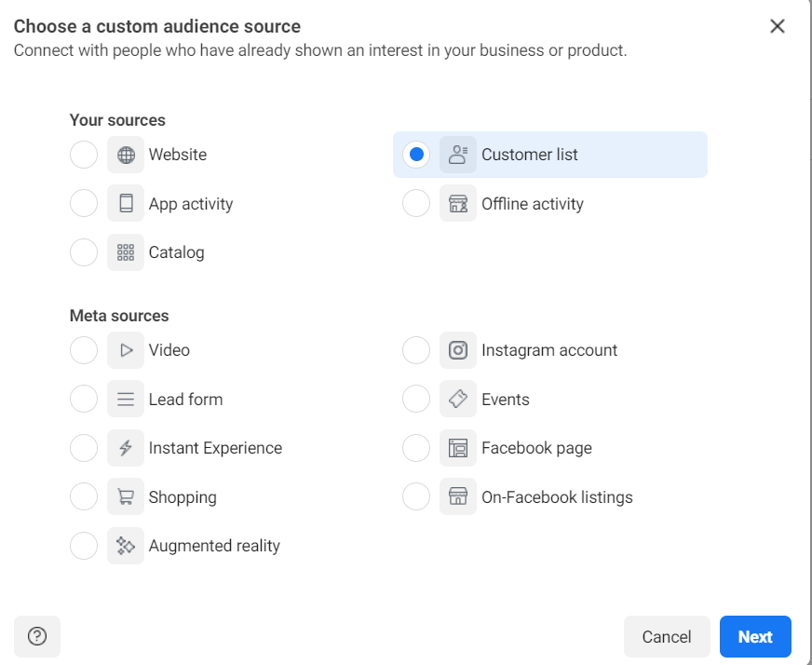
Task: Select the Augmented reality radio button
Action: [84, 546]
